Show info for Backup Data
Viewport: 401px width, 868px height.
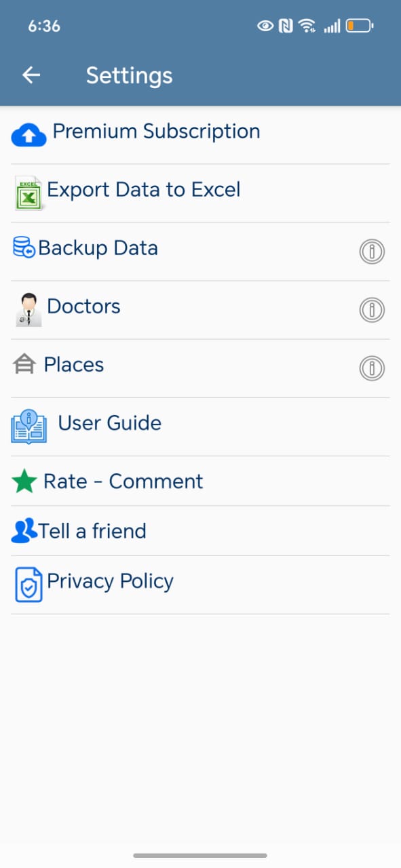pyautogui.click(x=372, y=252)
